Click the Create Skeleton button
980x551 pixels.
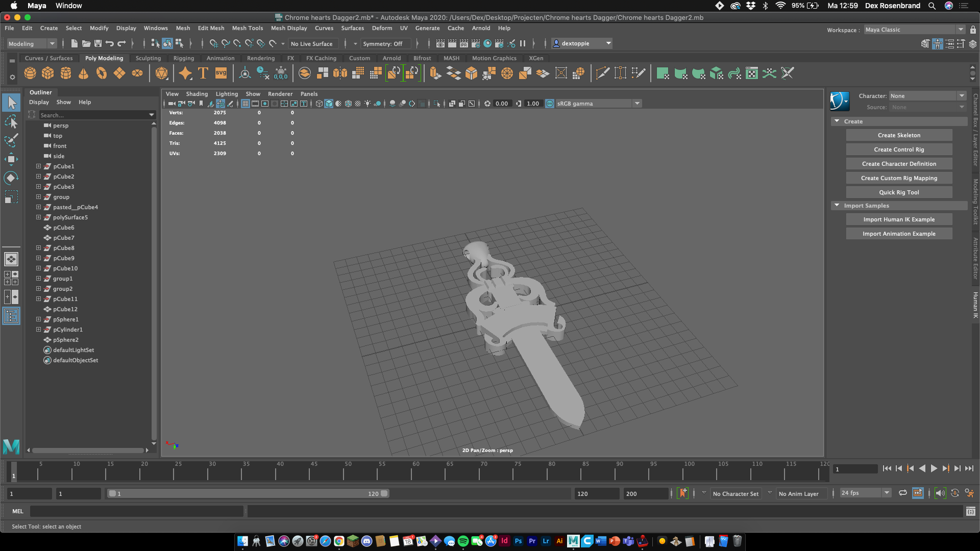coord(899,135)
